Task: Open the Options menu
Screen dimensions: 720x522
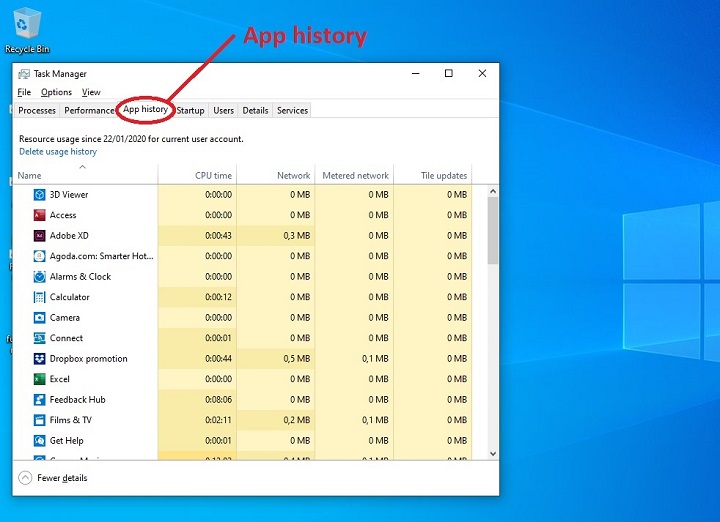Action: click(x=56, y=92)
